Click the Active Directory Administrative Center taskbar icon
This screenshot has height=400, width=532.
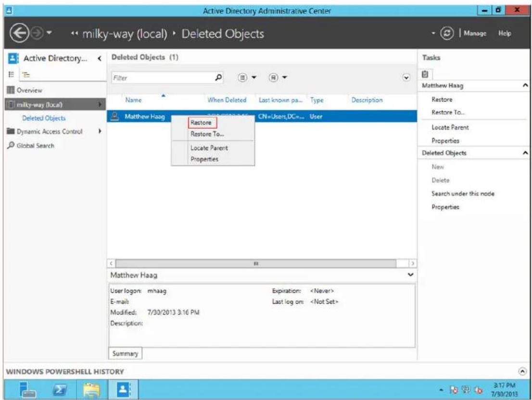click(x=123, y=389)
